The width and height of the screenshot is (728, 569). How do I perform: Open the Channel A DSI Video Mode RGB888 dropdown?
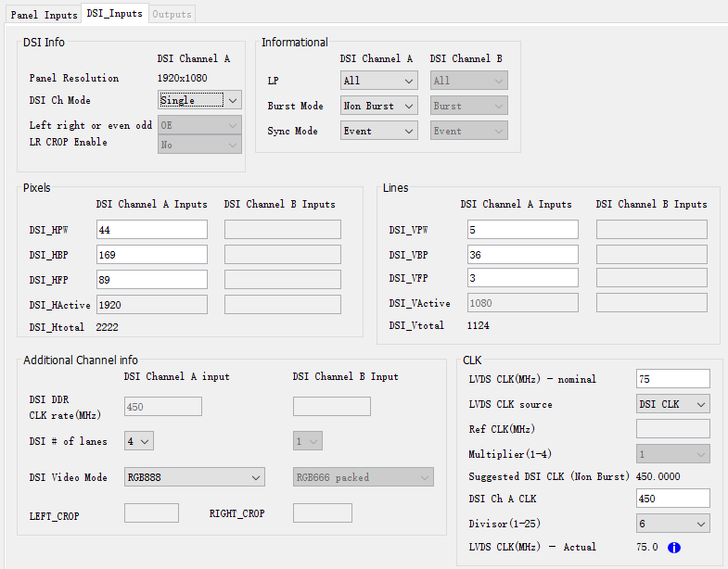point(195,477)
